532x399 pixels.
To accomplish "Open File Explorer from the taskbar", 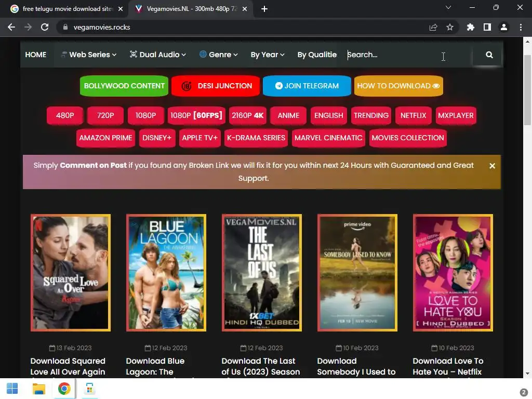I will (x=38, y=389).
